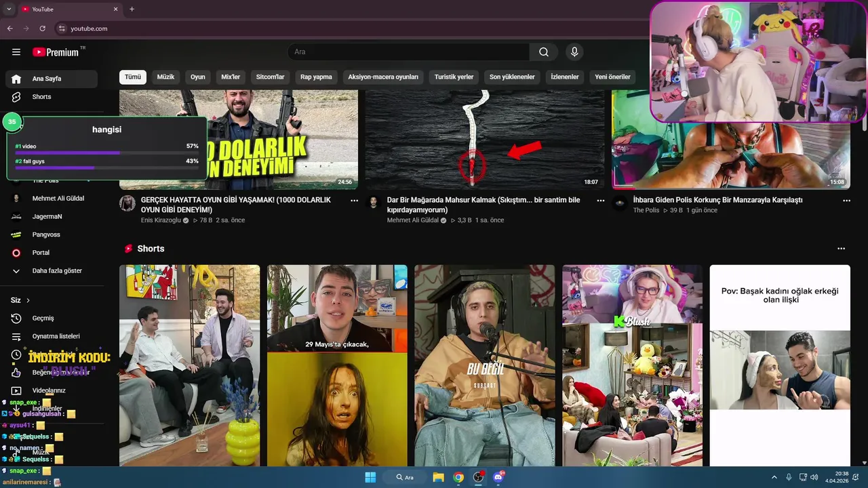Open Geçmiş history in sidebar
The height and width of the screenshot is (488, 868).
pyautogui.click(x=52, y=319)
